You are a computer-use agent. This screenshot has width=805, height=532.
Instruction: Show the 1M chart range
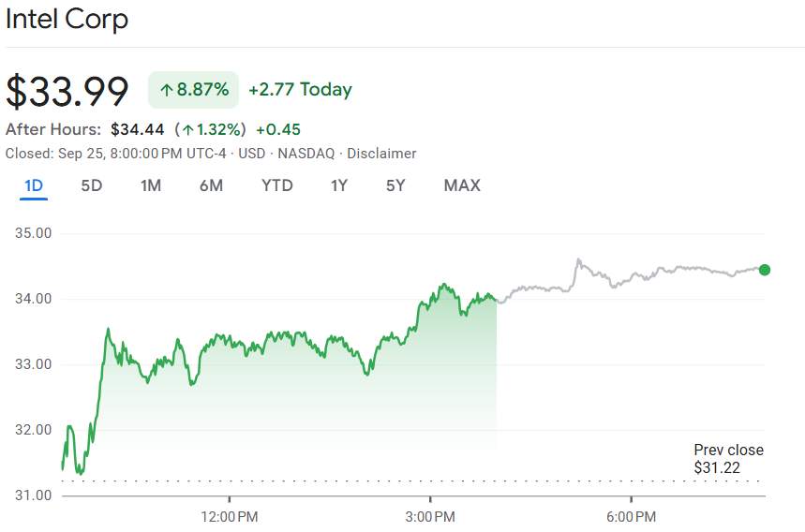click(151, 185)
